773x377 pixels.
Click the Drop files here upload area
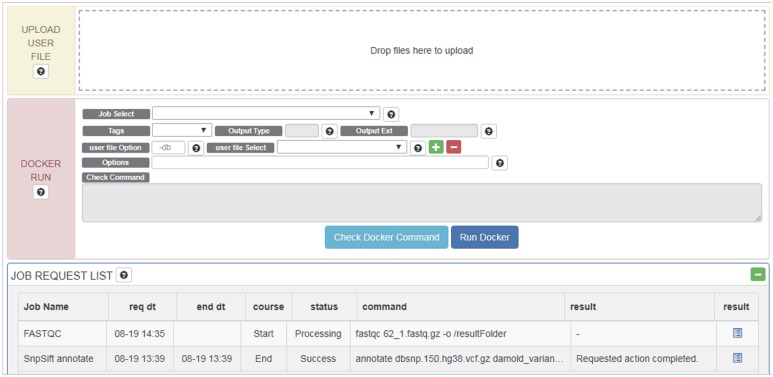tap(422, 50)
